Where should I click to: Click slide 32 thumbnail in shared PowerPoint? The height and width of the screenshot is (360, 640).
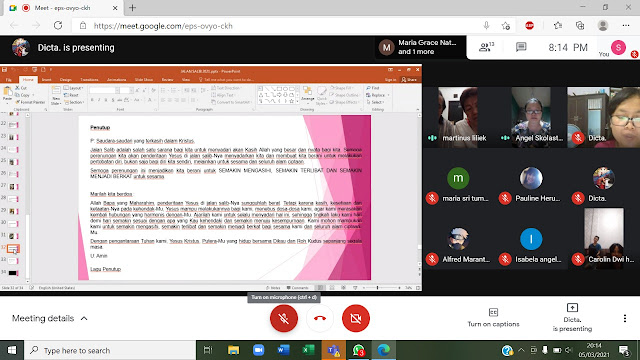pos(13,249)
